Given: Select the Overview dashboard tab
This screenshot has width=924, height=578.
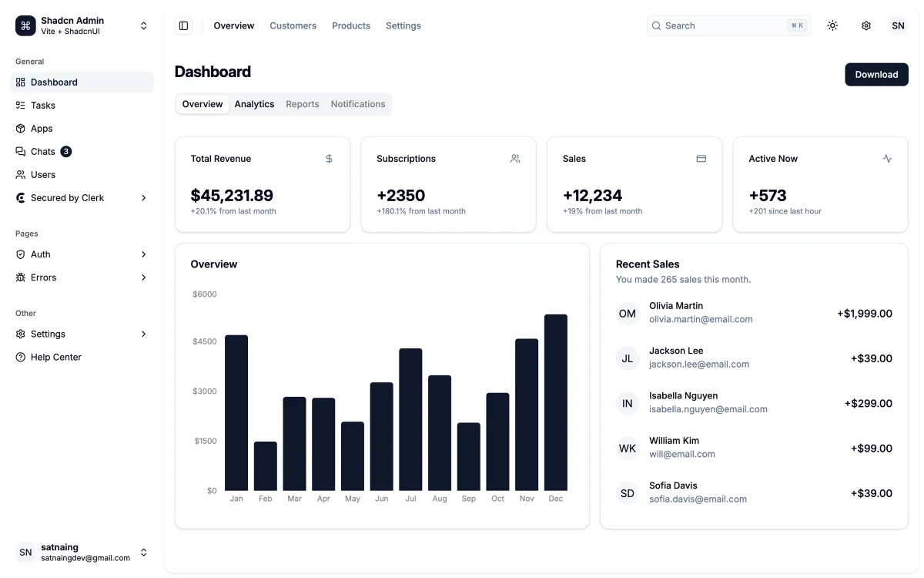Looking at the screenshot, I should coord(203,104).
